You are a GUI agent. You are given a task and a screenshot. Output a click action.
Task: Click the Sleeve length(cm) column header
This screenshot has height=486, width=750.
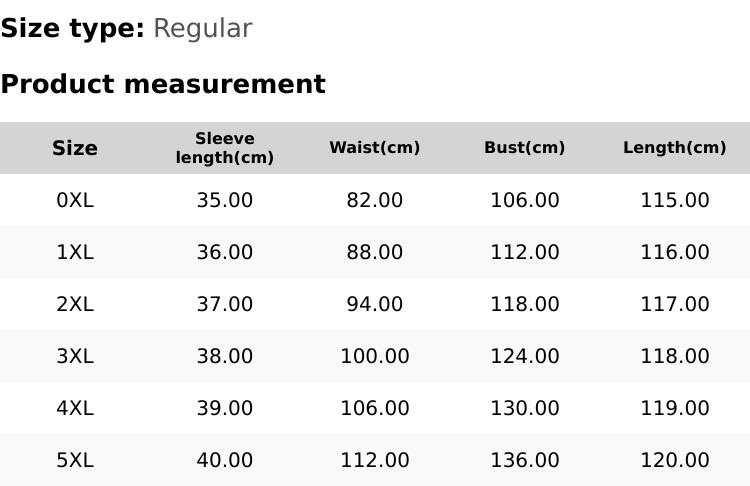(225, 148)
